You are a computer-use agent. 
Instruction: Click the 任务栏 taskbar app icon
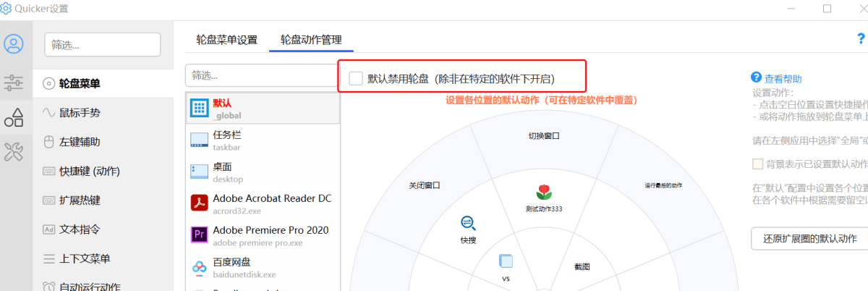199,140
